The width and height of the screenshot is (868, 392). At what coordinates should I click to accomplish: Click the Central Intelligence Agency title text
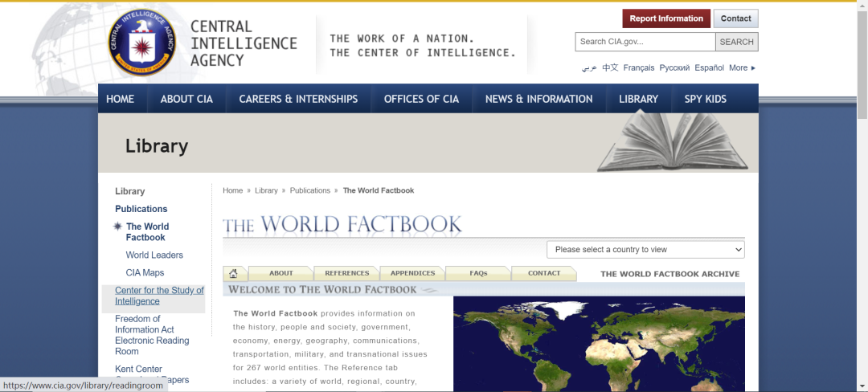(x=244, y=43)
